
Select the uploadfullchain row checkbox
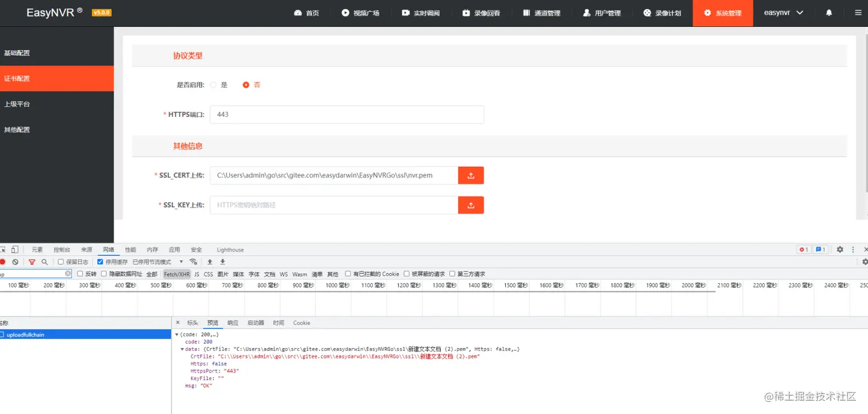[x=2, y=334]
